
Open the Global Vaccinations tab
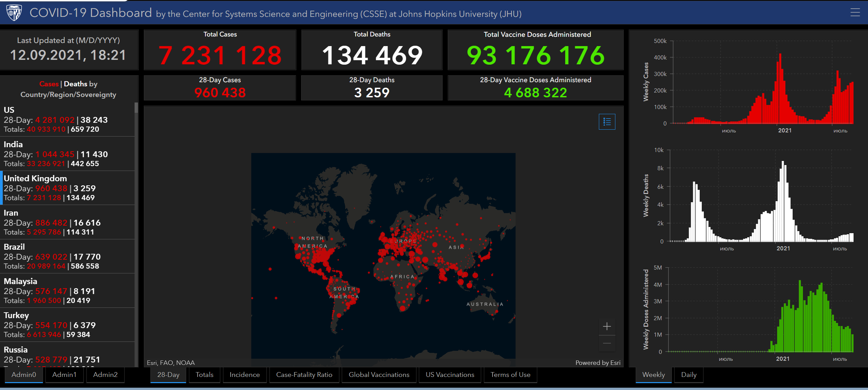379,375
